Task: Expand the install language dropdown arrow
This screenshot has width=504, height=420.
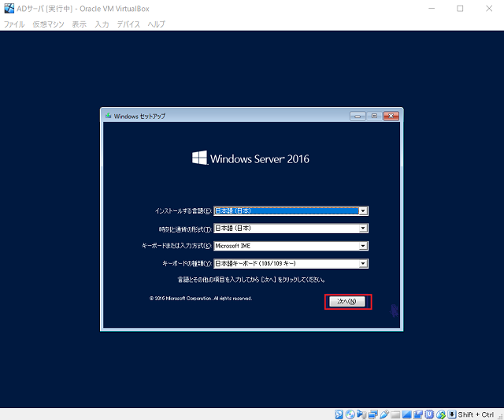Action: tap(363, 211)
